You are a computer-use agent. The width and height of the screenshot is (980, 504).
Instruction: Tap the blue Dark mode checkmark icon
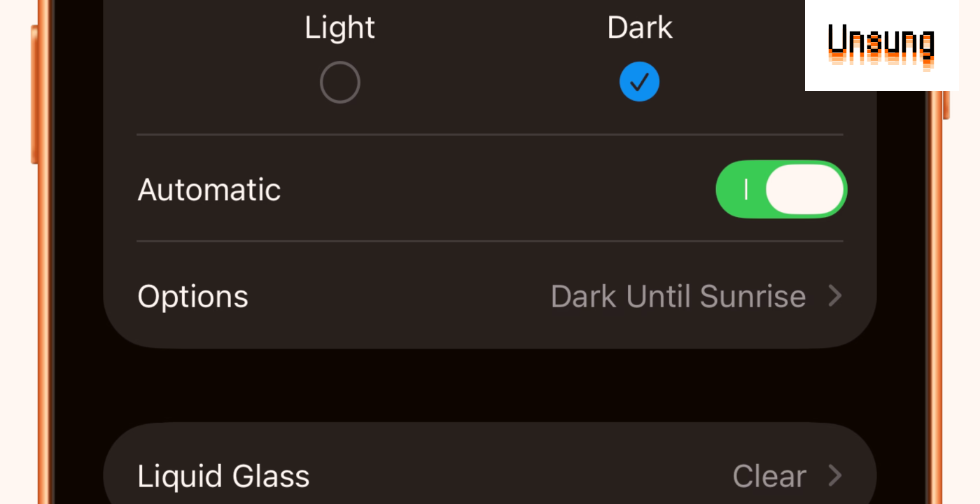click(x=639, y=81)
